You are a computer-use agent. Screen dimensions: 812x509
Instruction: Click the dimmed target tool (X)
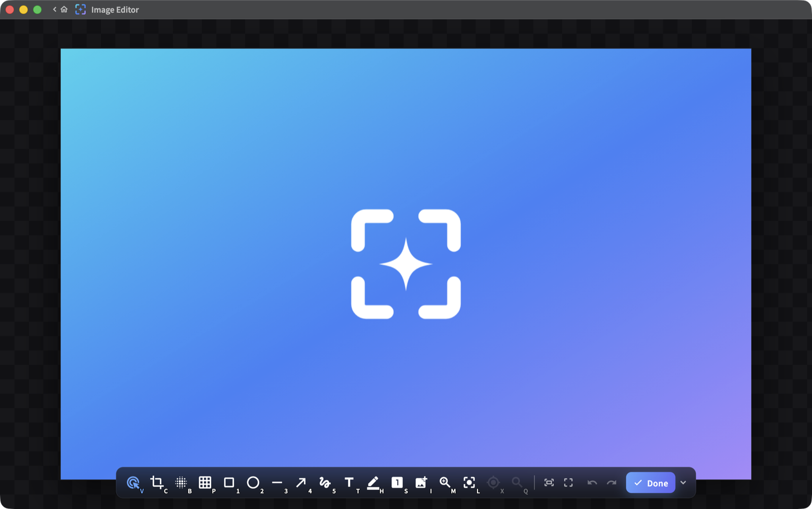pyautogui.click(x=493, y=483)
